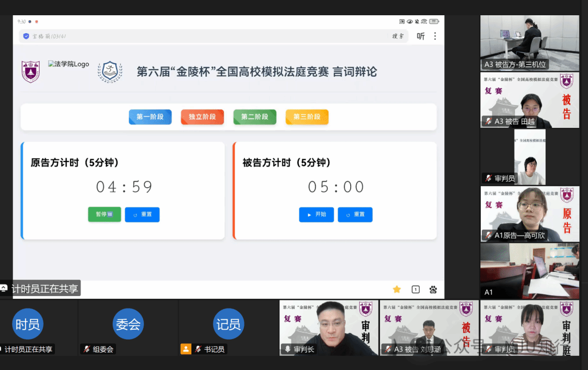Screen dimensions: 588x370
Task: Select the A3 被告方-第三机位 video thumbnail
Action: (529, 42)
